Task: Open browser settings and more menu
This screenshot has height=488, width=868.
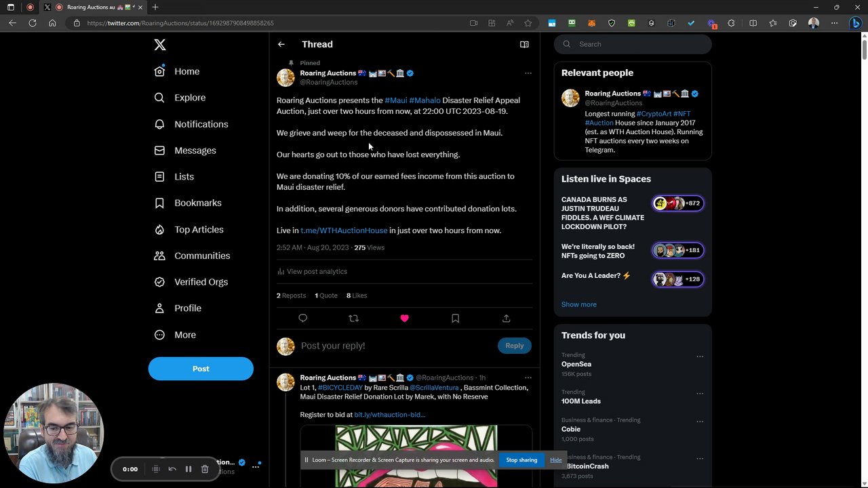Action: point(835,23)
